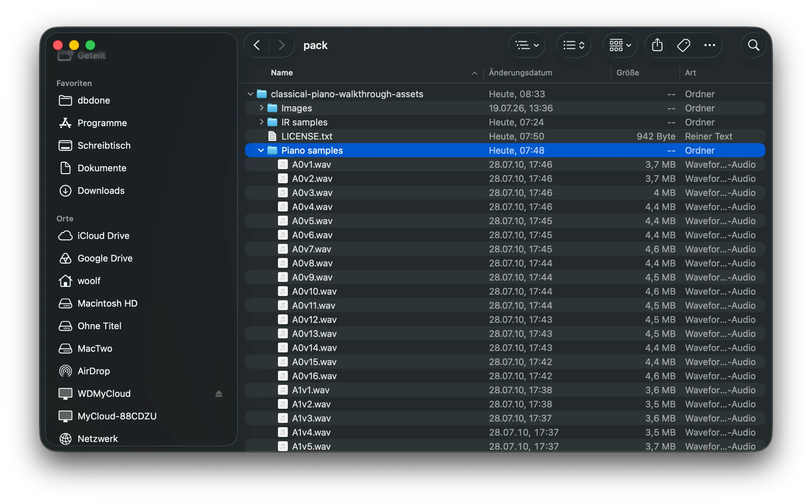The height and width of the screenshot is (504, 812).
Task: Sort by the Name column header
Action: click(x=282, y=73)
